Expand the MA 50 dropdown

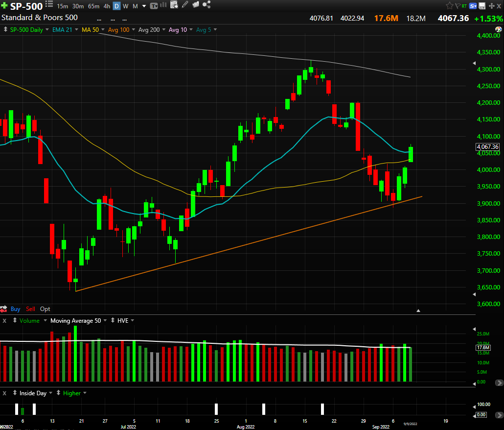[x=103, y=29]
